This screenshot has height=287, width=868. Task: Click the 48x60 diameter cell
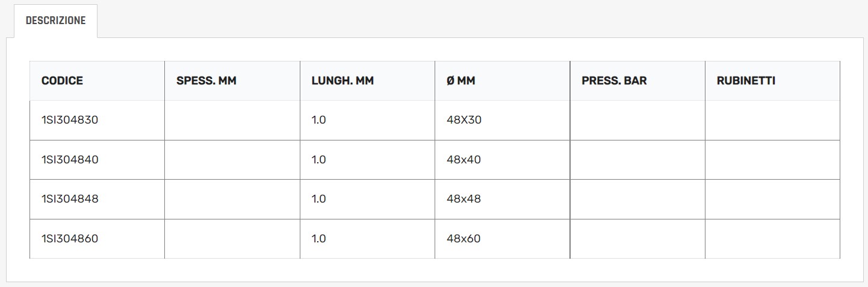coord(463,239)
